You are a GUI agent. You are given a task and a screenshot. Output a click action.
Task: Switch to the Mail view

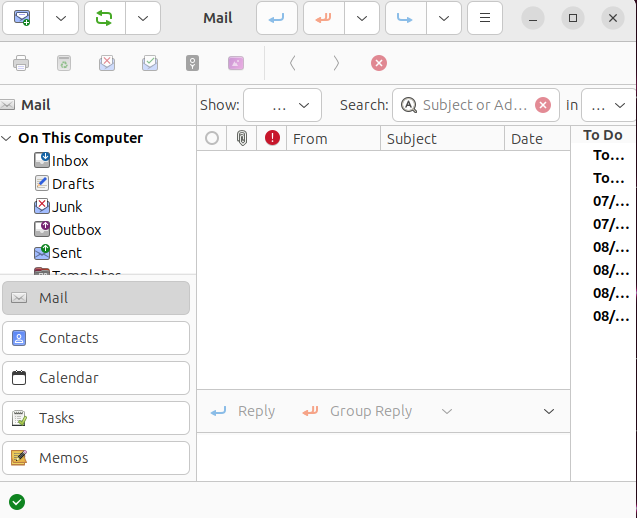(x=96, y=298)
